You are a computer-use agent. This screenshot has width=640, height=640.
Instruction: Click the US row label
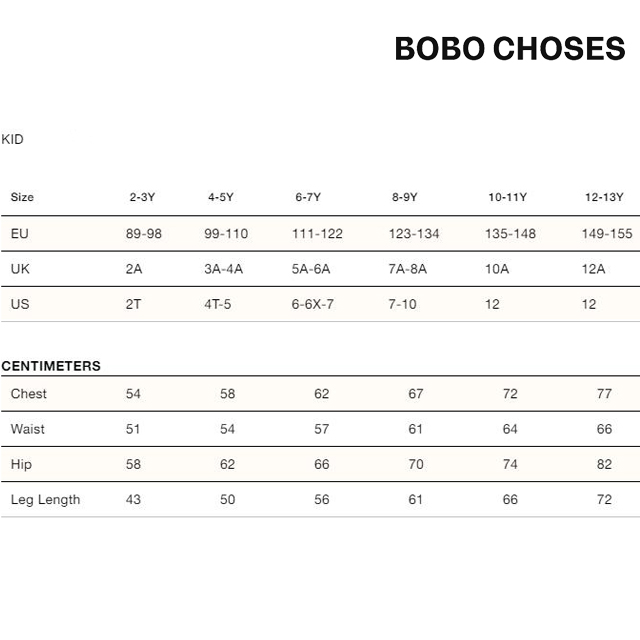coord(20,304)
